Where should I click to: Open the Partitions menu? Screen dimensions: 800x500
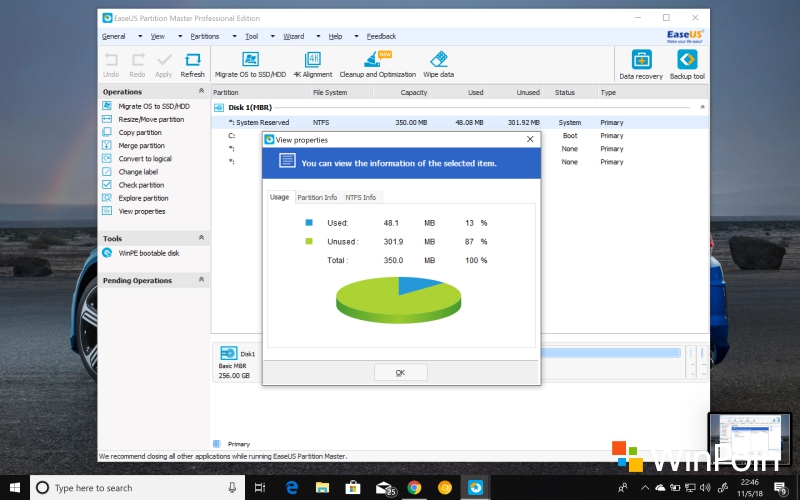206,36
